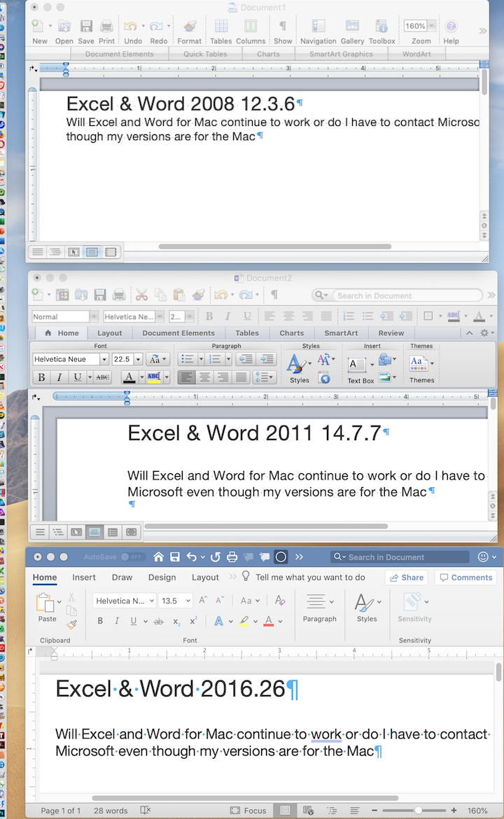Click Text Box icon in Document2 Insert group
Image resolution: width=504 pixels, height=819 pixels.
[357, 365]
